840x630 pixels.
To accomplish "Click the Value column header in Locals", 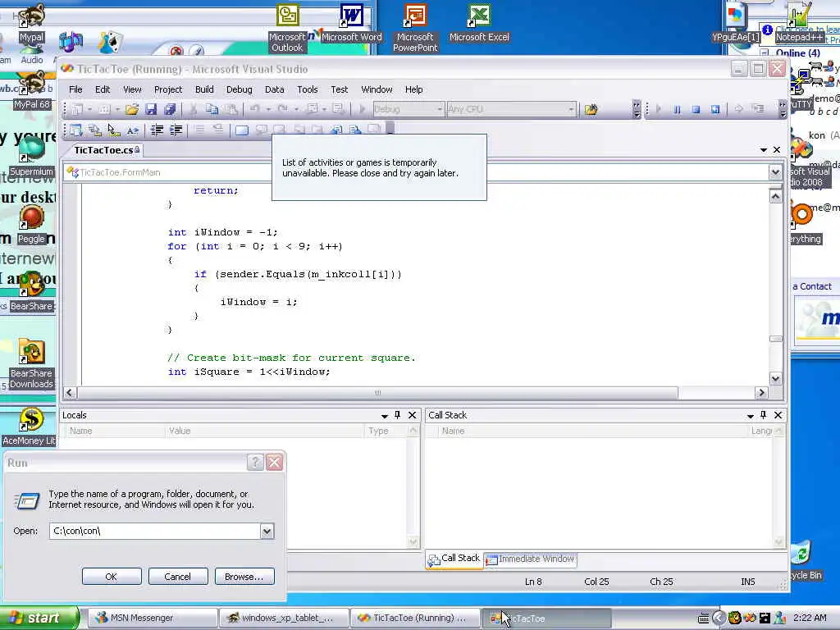I will point(265,431).
